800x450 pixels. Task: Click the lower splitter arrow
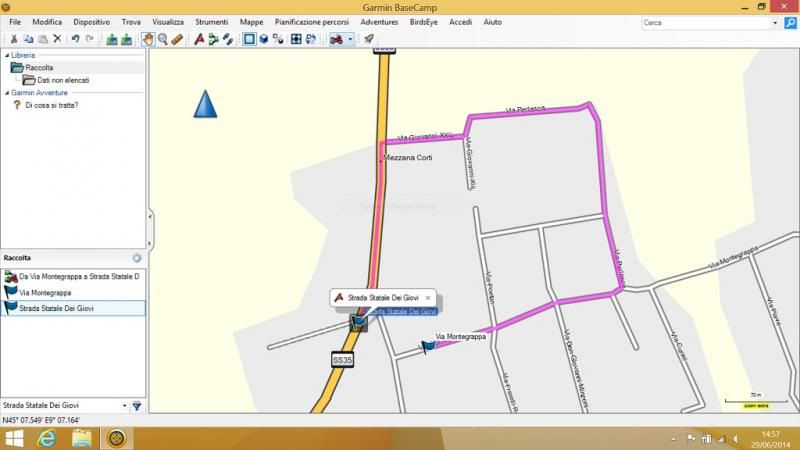150,244
